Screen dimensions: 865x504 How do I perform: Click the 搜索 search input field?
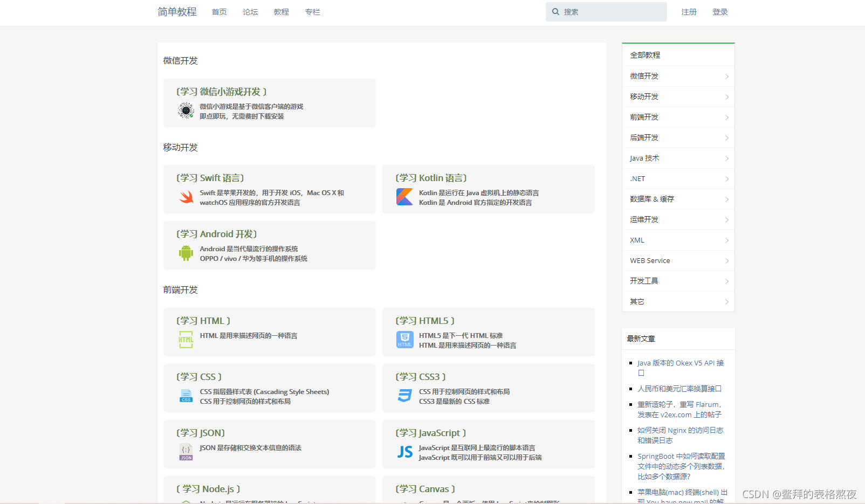[x=606, y=12]
